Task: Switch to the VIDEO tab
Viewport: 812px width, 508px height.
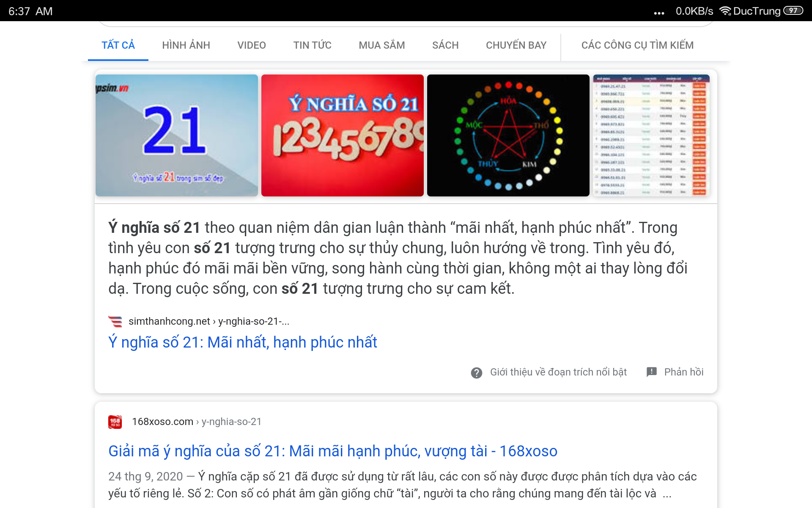Action: (x=252, y=45)
